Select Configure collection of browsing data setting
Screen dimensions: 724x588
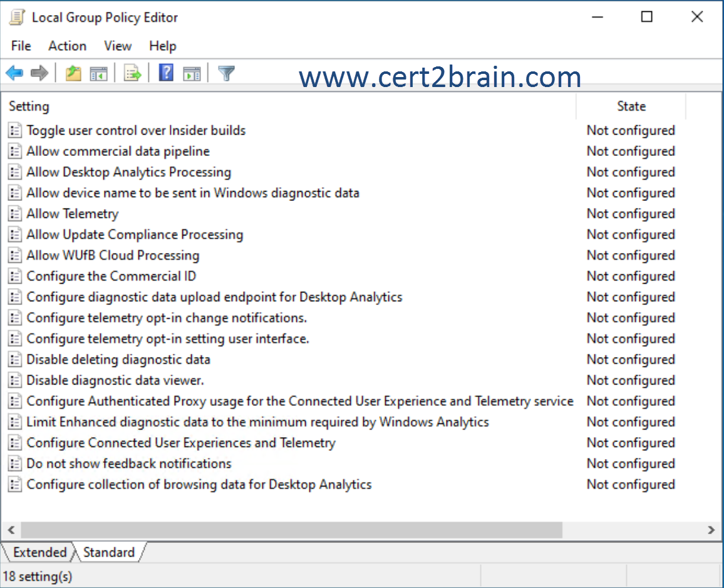(x=199, y=484)
